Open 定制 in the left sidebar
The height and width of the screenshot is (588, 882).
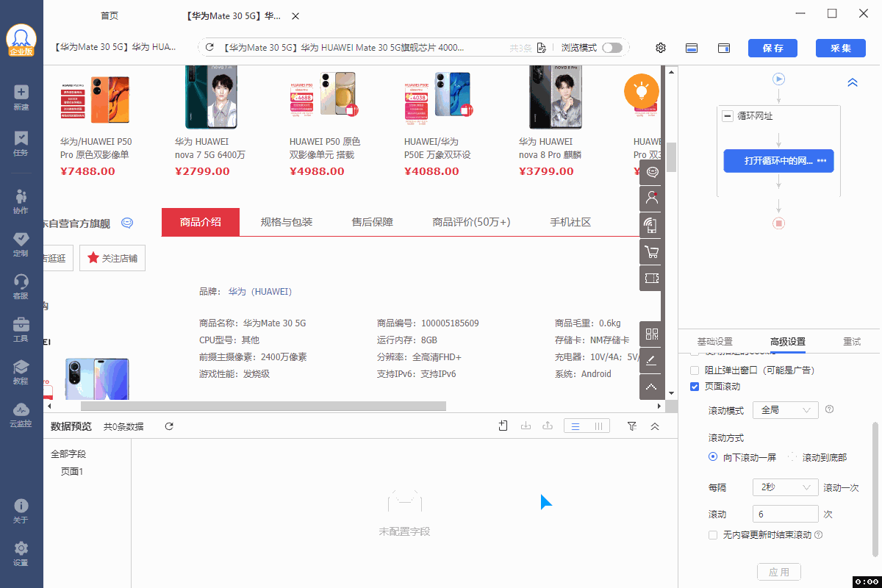click(21, 244)
